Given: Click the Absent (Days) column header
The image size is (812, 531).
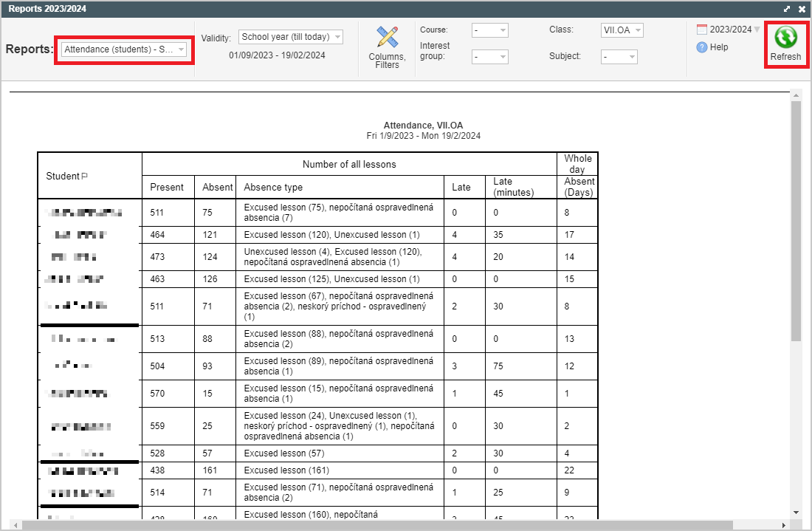Looking at the screenshot, I should coord(579,187).
